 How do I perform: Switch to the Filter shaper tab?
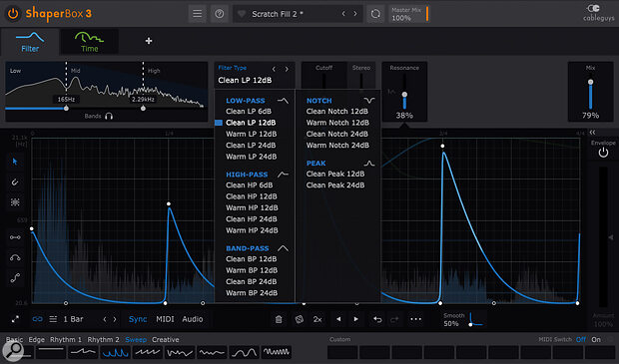coord(30,42)
